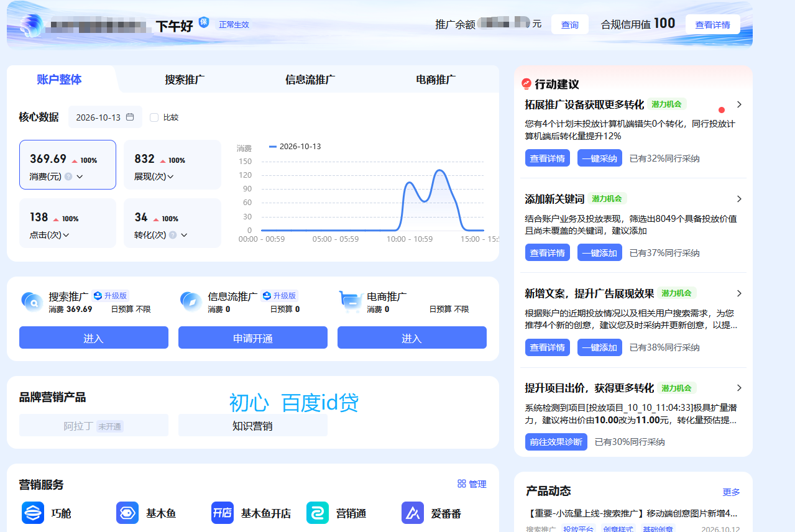Click the 一键采纳 button
This screenshot has width=795, height=532.
pyautogui.click(x=600, y=158)
